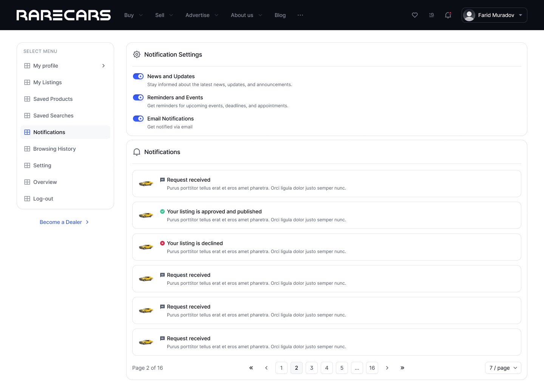This screenshot has height=392, width=544.
Task: Go to previous page arrow
Action: pyautogui.click(x=266, y=368)
